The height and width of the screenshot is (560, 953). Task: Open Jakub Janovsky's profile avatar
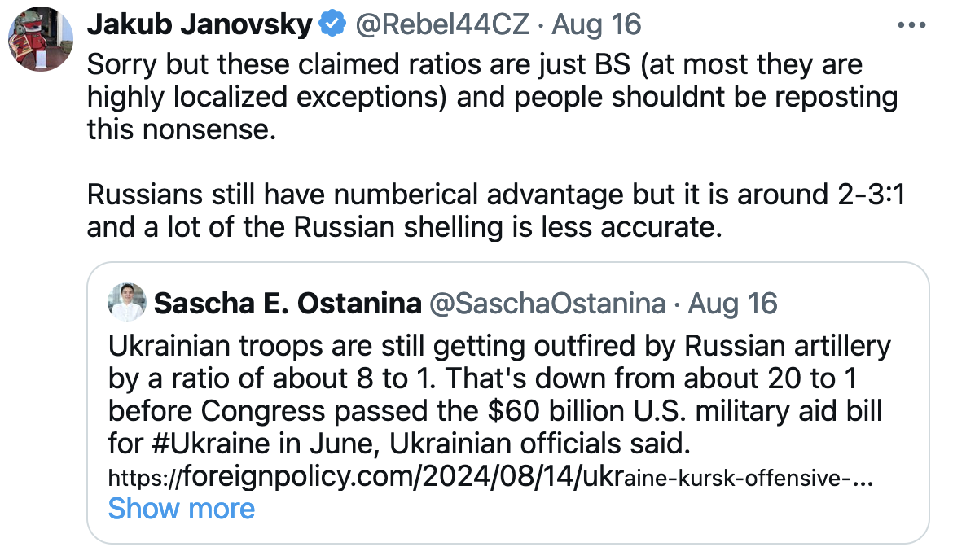[41, 41]
